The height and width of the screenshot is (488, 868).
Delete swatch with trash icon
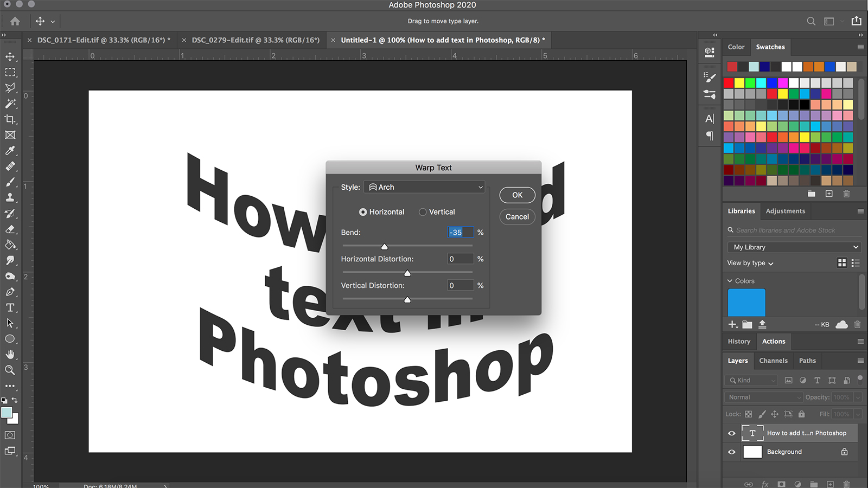tap(846, 194)
